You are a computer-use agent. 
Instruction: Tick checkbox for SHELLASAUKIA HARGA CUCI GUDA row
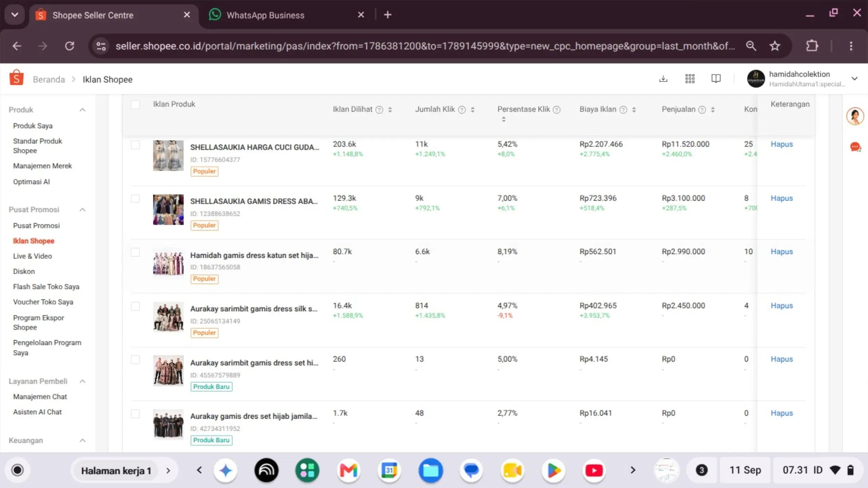click(135, 145)
